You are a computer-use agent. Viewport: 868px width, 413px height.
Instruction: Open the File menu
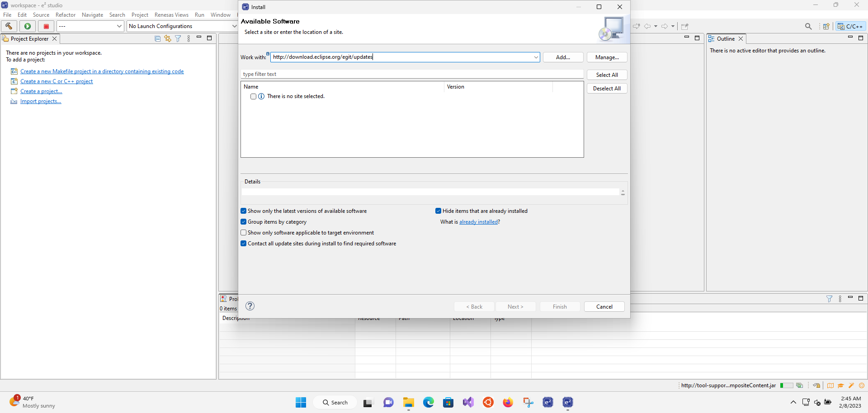point(7,15)
